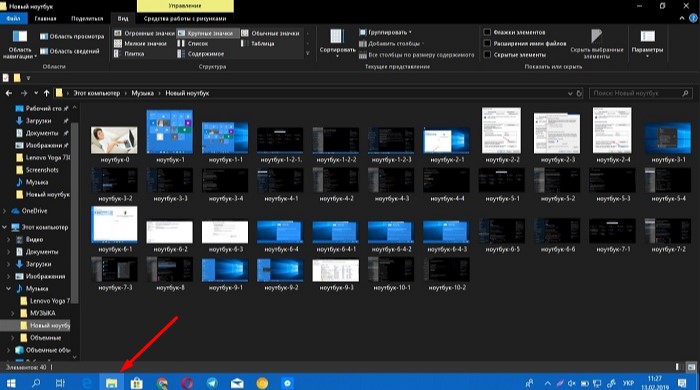Open Telegram from the taskbar
Image resolution: width=700 pixels, height=390 pixels.
click(x=212, y=383)
